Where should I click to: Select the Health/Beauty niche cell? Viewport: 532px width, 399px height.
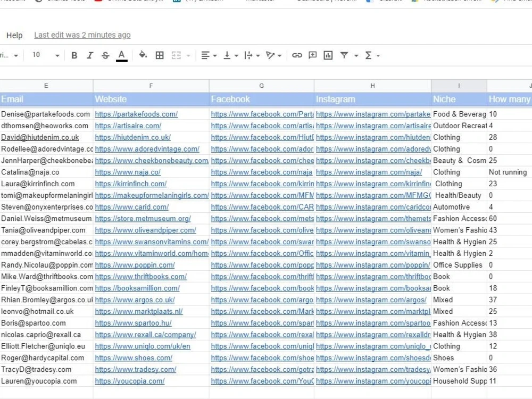(x=459, y=195)
